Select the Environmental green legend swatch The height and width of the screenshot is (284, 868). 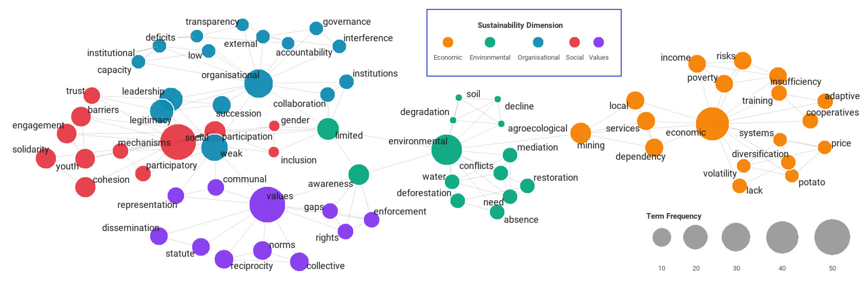pyautogui.click(x=490, y=42)
